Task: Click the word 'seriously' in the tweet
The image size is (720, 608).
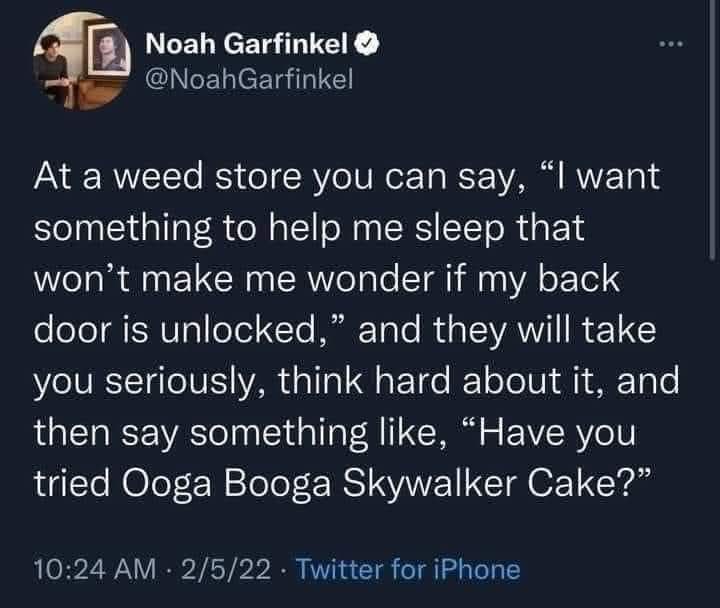Action: click(178, 383)
